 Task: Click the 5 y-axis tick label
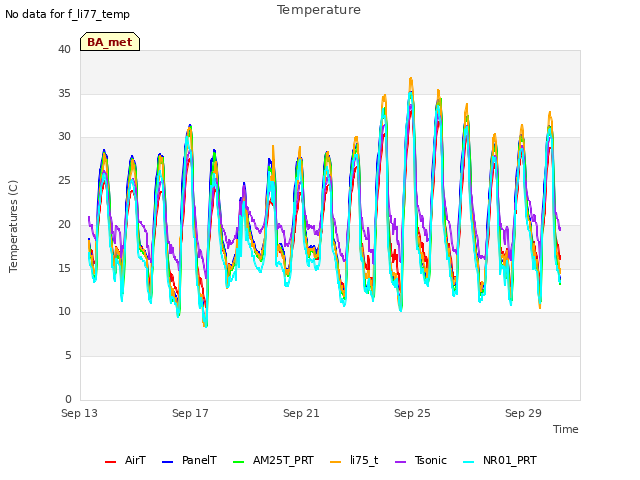[x=68, y=356]
